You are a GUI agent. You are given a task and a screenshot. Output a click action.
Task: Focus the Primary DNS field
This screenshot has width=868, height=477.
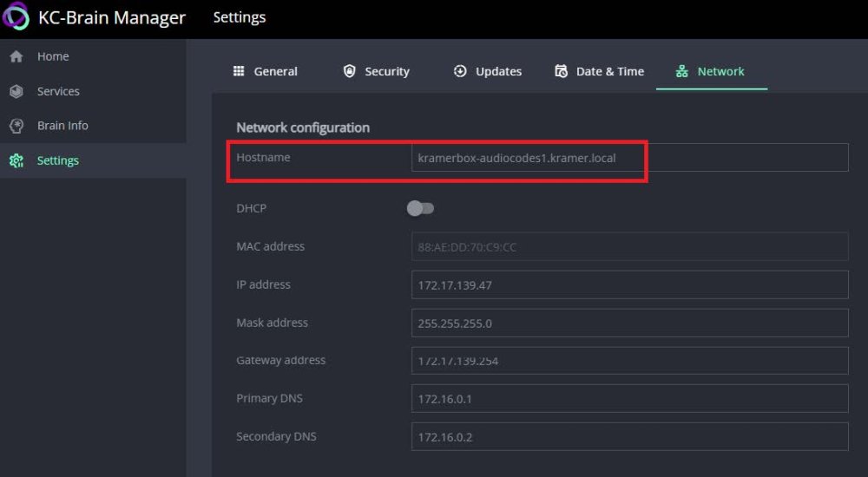pos(629,399)
